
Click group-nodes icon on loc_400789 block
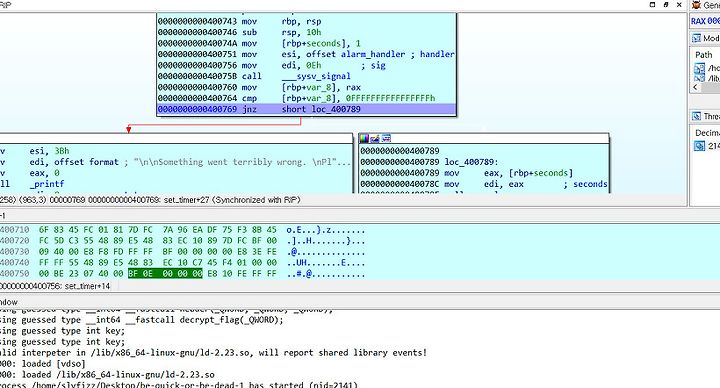point(386,138)
